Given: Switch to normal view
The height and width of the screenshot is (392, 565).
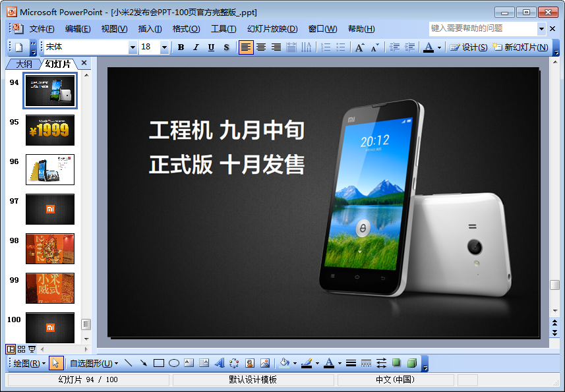Looking at the screenshot, I should pyautogui.click(x=11, y=349).
